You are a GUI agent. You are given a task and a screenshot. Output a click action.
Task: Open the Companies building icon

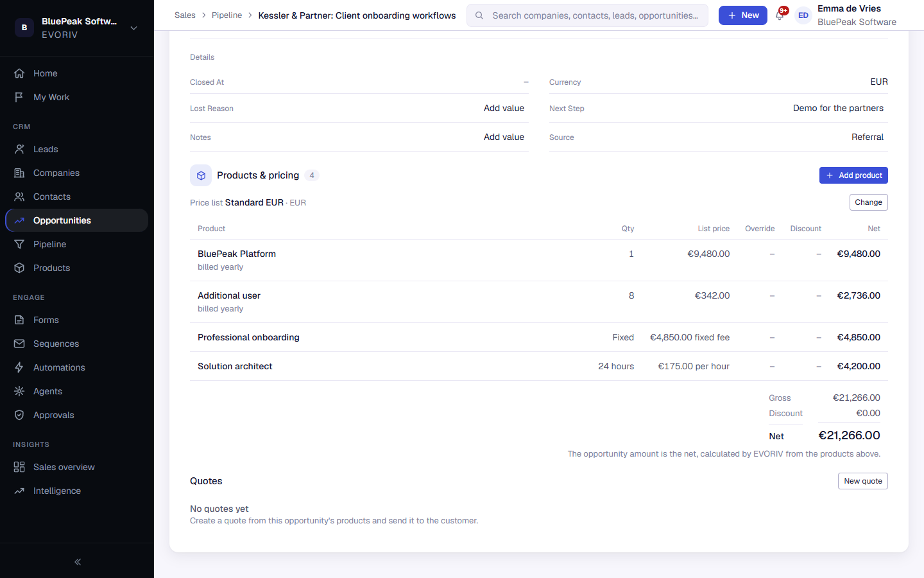19,173
